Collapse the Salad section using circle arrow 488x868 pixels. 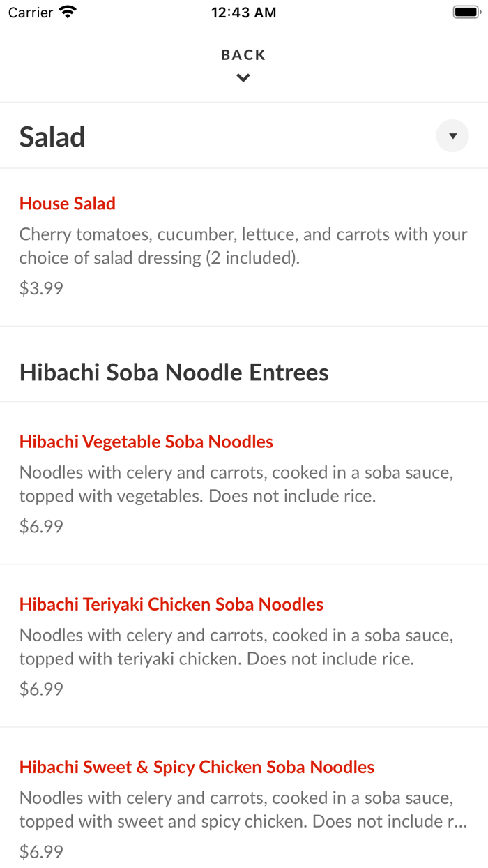point(452,135)
